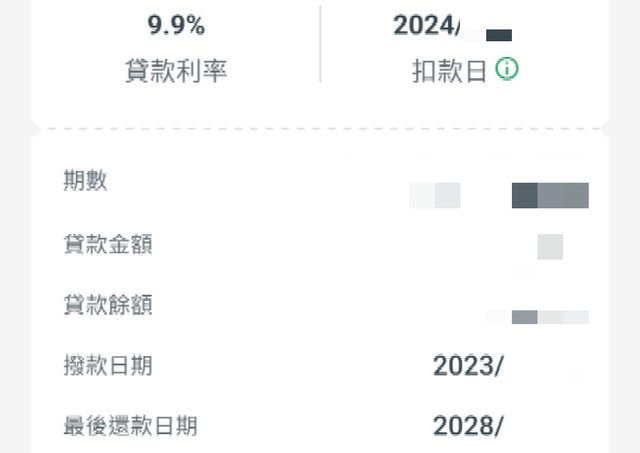Tap the 最後還款日期 label
This screenshot has width=640, height=453.
point(130,427)
